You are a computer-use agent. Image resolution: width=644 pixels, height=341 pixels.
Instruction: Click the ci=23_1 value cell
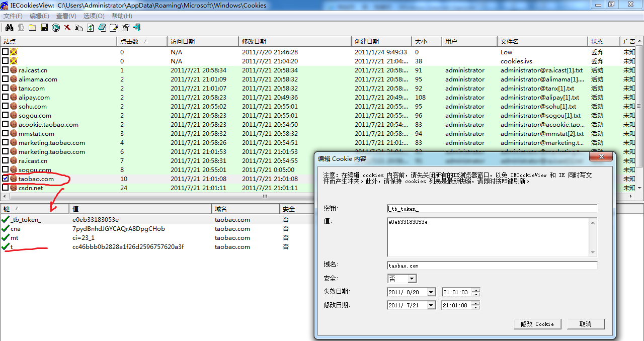[x=84, y=237]
